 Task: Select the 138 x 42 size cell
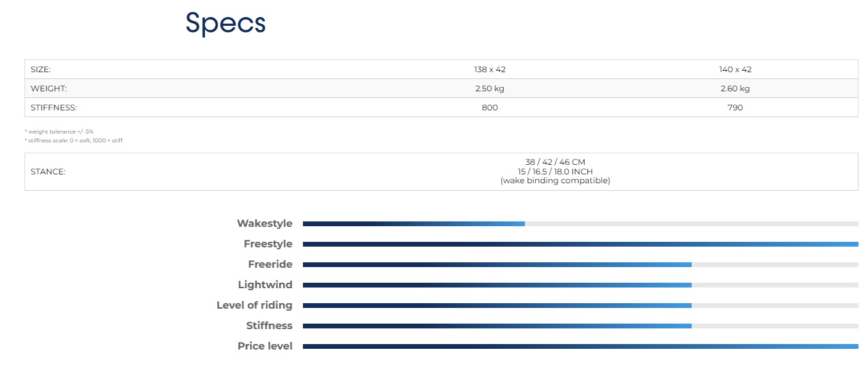click(489, 69)
